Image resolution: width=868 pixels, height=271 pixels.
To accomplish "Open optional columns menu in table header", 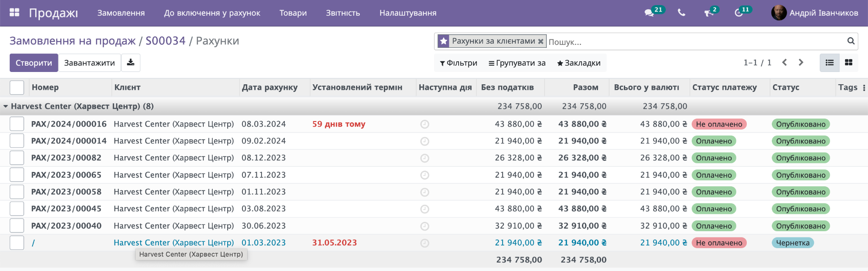I will pos(864,88).
